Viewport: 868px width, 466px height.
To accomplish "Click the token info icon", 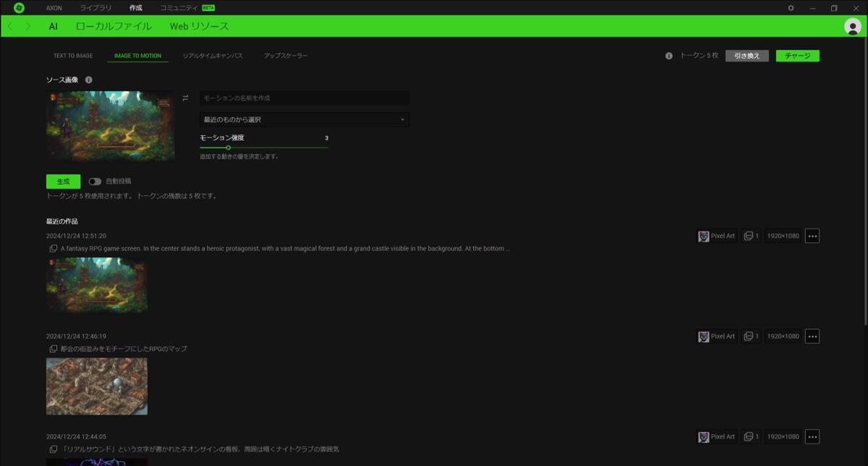I will tap(669, 56).
